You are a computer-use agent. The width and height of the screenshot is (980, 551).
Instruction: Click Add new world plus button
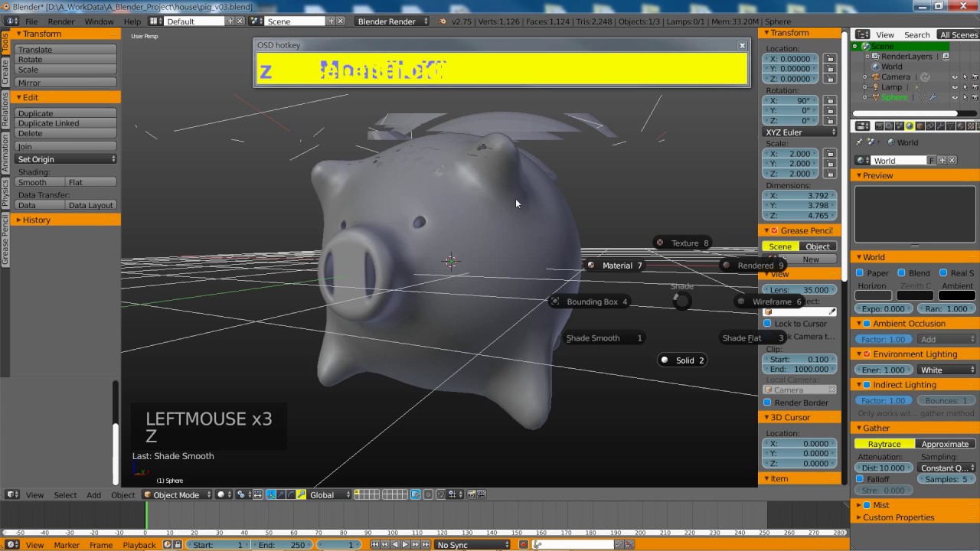coord(942,161)
